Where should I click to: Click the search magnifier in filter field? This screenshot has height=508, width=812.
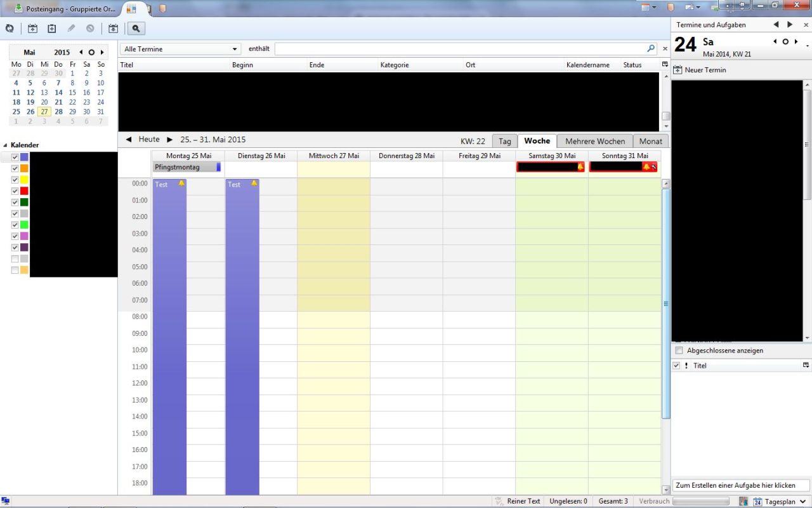(x=651, y=48)
